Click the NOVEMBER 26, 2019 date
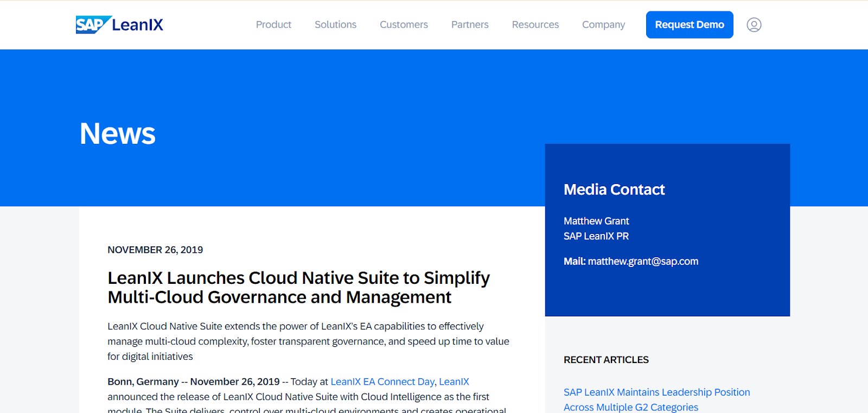The height and width of the screenshot is (413, 868). 155,250
